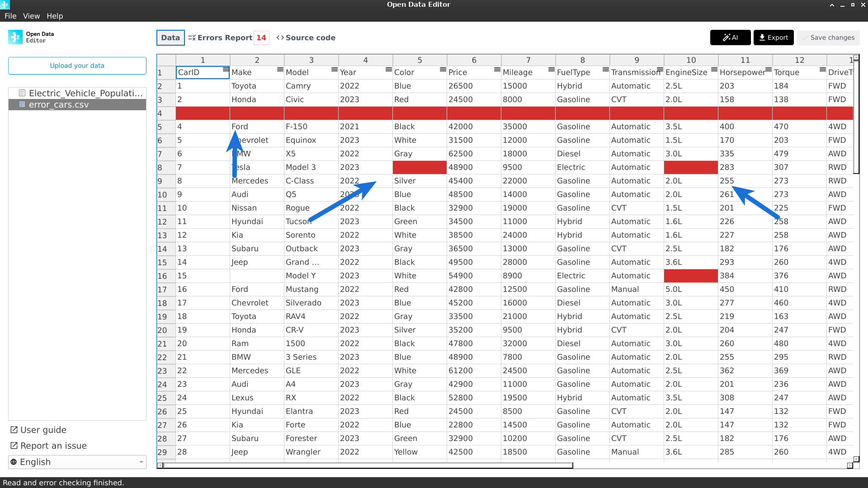Click Upload your data button
Image resolution: width=868 pixels, height=488 pixels.
tap(77, 66)
